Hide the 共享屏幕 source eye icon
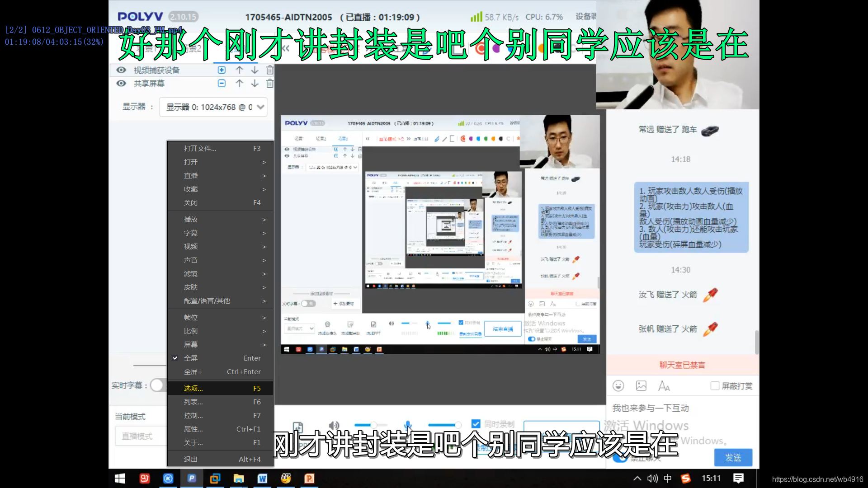Screen dimensions: 868x488 click(x=121, y=84)
